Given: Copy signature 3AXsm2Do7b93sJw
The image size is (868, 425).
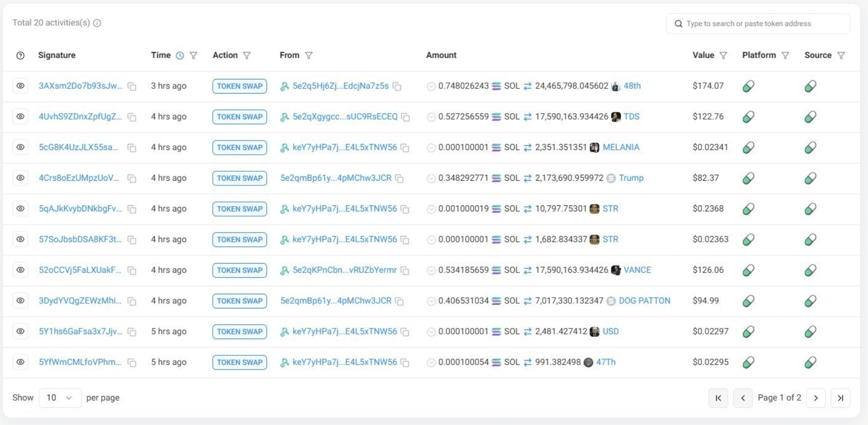Looking at the screenshot, I should coord(132,86).
